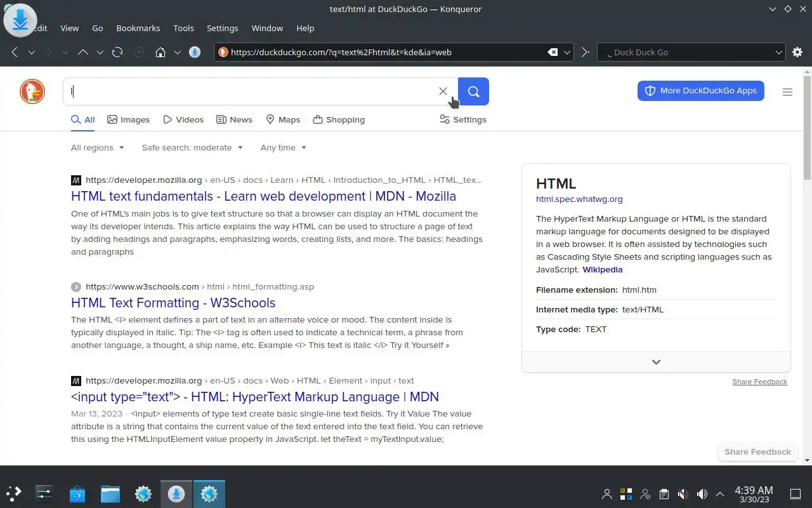Open the clock showing 4:39 AM

pos(754,494)
